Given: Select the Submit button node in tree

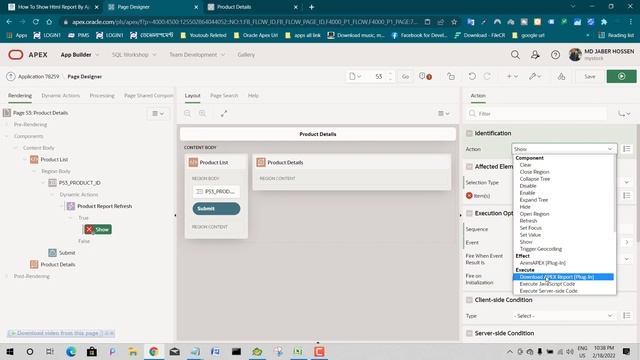Looking at the screenshot, I should point(67,253).
